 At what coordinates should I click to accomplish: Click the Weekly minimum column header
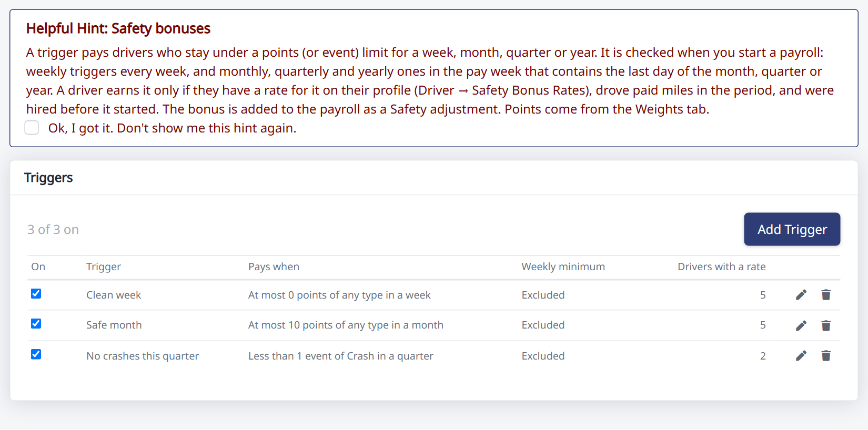(563, 267)
